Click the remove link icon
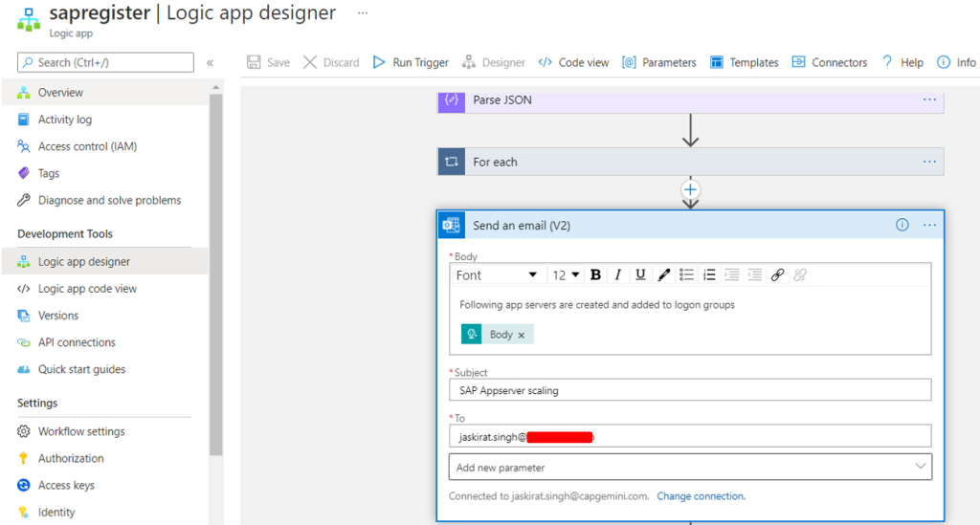The image size is (980, 525). click(800, 275)
